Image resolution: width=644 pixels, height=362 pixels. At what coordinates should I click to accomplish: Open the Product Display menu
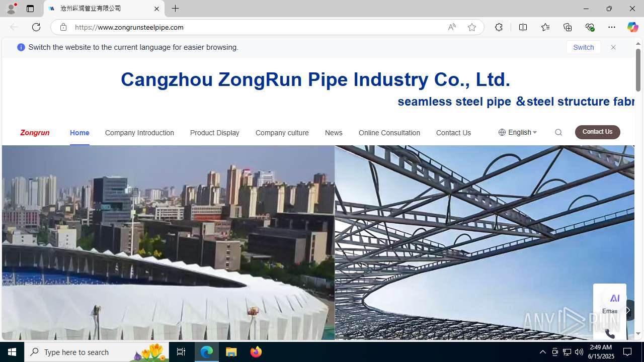[215, 133]
